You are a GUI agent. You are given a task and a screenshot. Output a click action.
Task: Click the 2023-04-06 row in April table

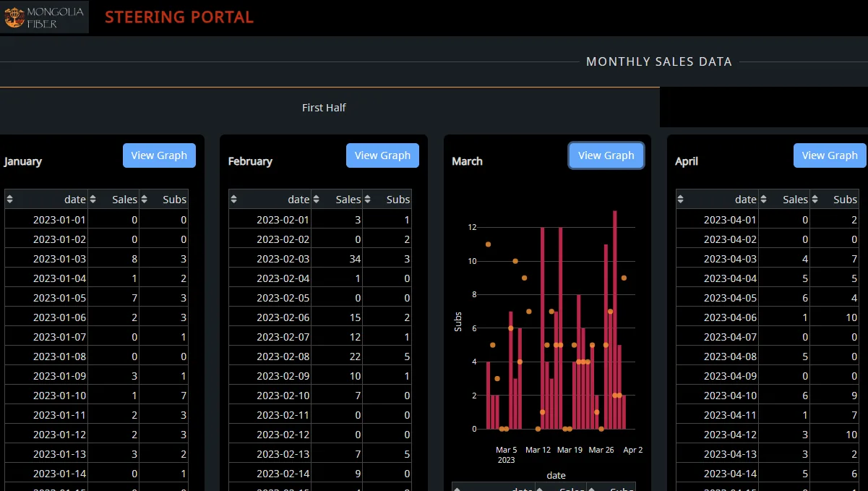click(768, 317)
